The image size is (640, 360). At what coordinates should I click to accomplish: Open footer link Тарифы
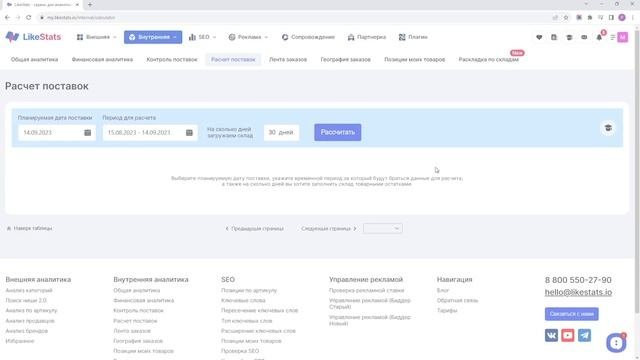[447, 311]
